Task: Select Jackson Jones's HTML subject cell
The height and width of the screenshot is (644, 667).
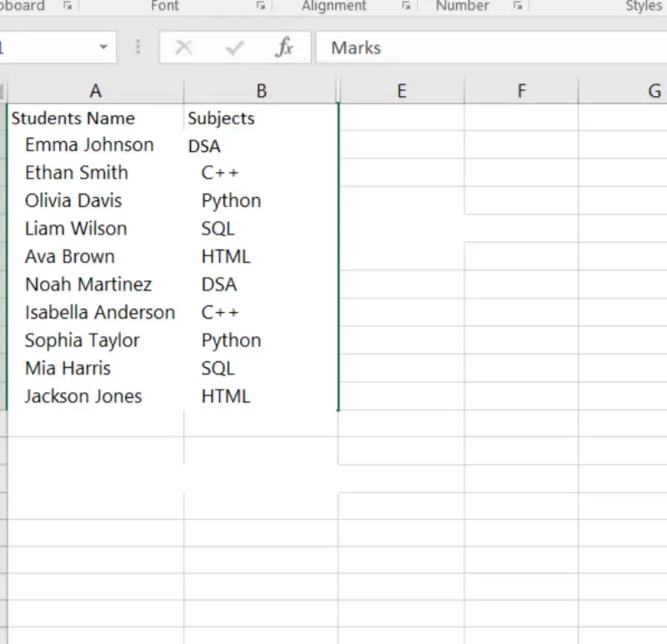Action: pos(261,396)
